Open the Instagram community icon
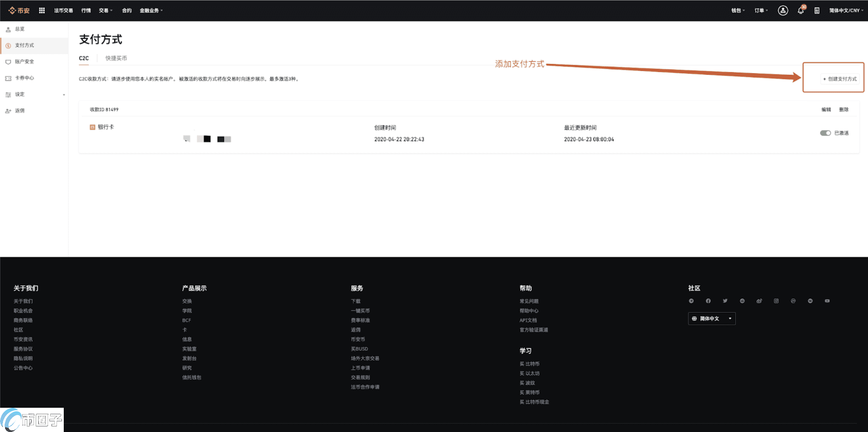 (776, 301)
